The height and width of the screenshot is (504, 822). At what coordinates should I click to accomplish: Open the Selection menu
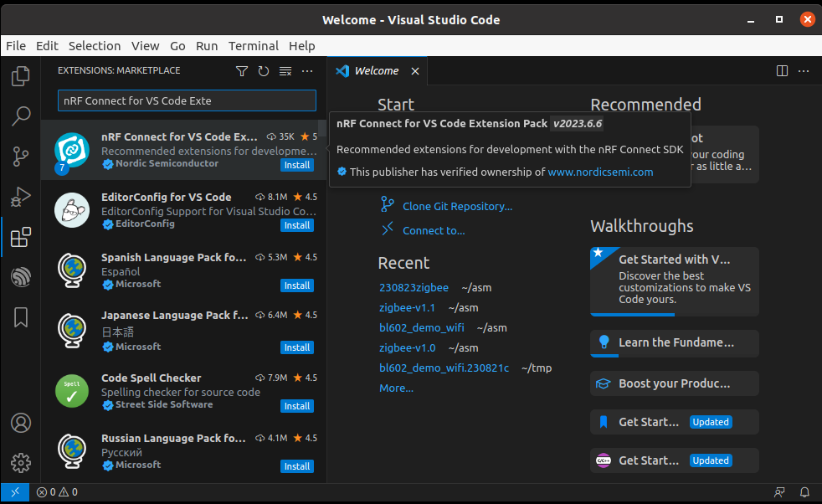(x=95, y=45)
